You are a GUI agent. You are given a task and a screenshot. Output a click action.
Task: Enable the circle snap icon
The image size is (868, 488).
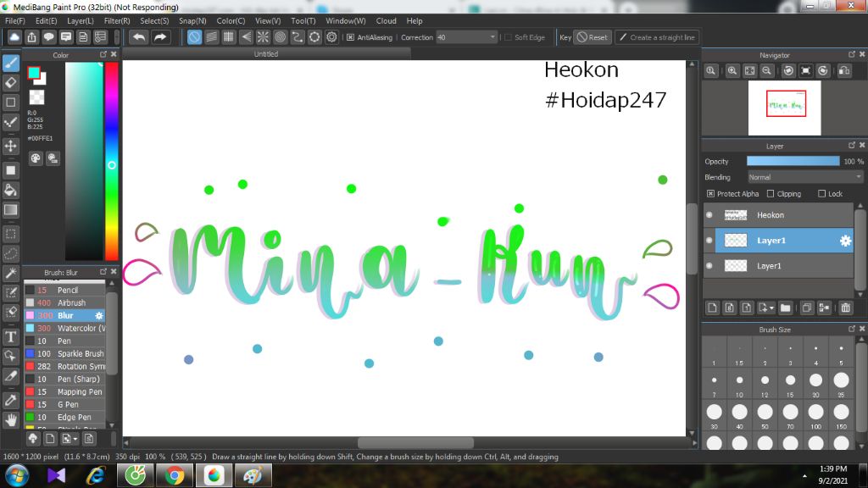point(280,37)
